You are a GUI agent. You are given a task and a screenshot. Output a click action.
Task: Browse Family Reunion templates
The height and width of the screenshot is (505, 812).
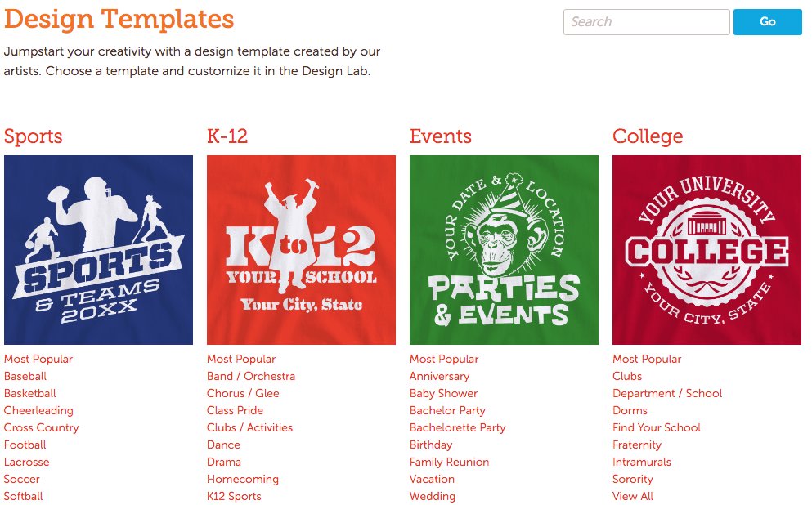[450, 462]
